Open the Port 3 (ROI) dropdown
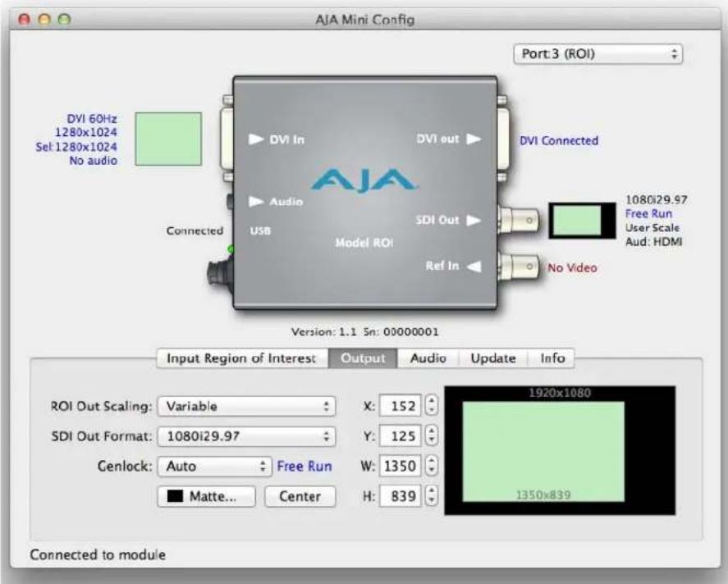 (x=598, y=54)
